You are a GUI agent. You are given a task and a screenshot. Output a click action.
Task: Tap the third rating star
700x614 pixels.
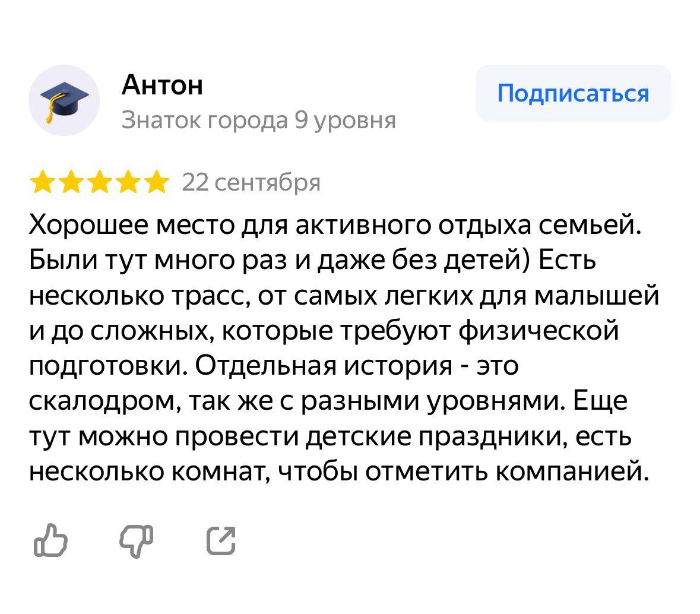(x=99, y=183)
